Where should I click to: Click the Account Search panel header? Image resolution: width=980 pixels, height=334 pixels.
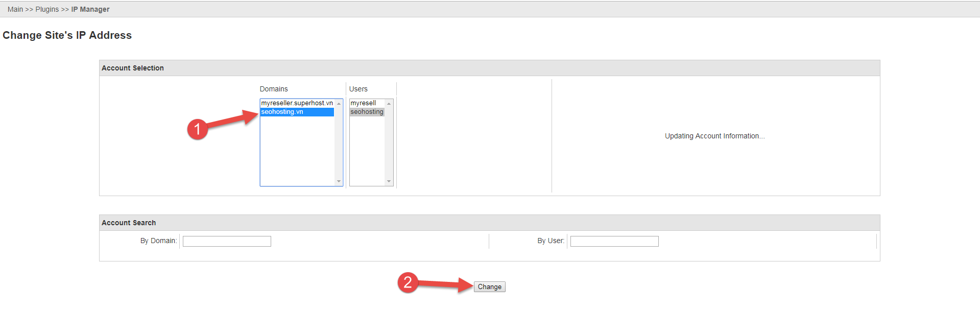tap(489, 223)
